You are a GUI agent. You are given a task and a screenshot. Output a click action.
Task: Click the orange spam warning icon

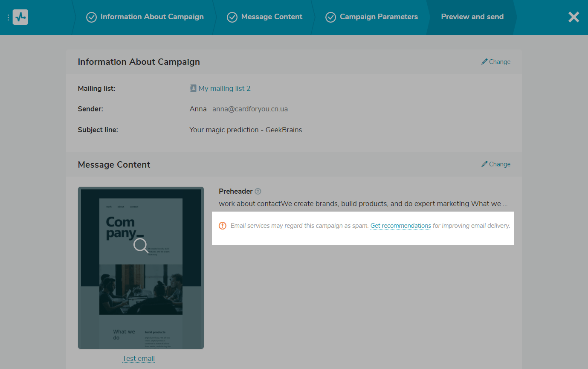[x=223, y=226]
